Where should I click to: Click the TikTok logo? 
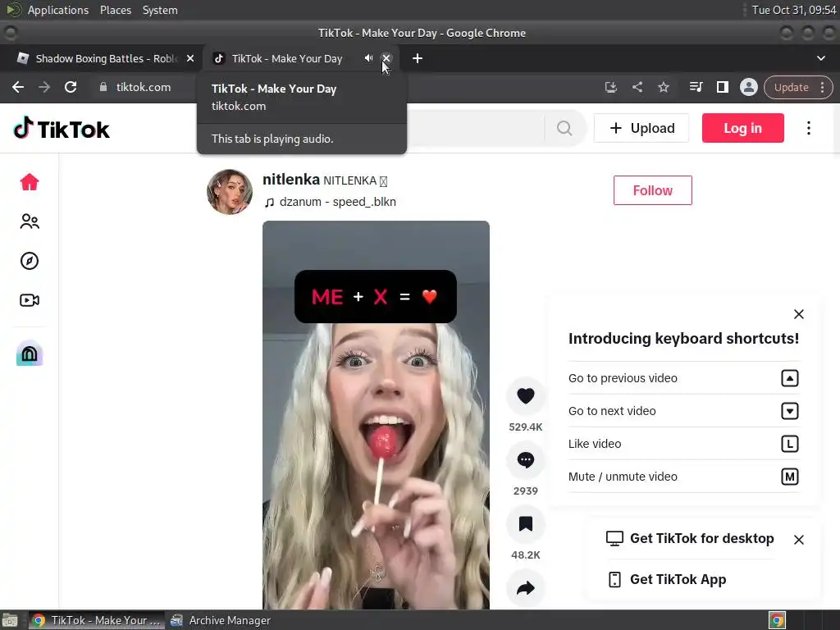62,129
